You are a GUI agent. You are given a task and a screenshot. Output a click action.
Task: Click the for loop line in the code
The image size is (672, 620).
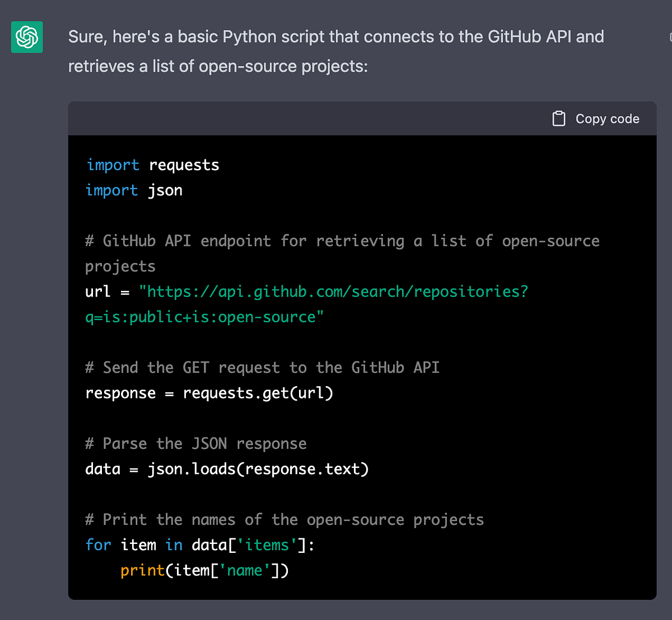[x=199, y=544]
